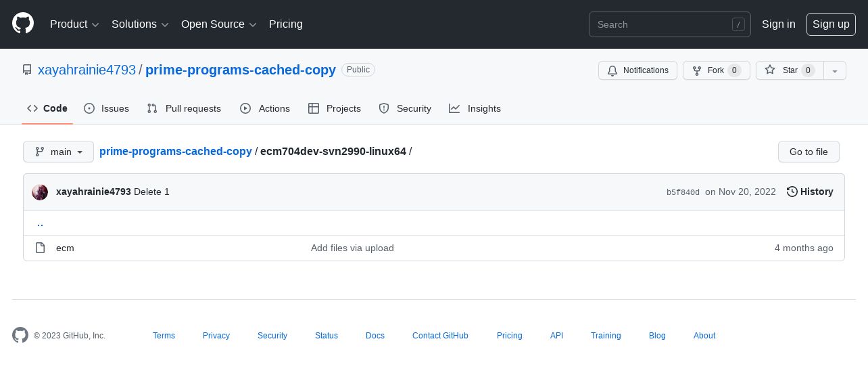Open footer Terms link
Viewport: 868px width, 377px height.
tap(164, 336)
